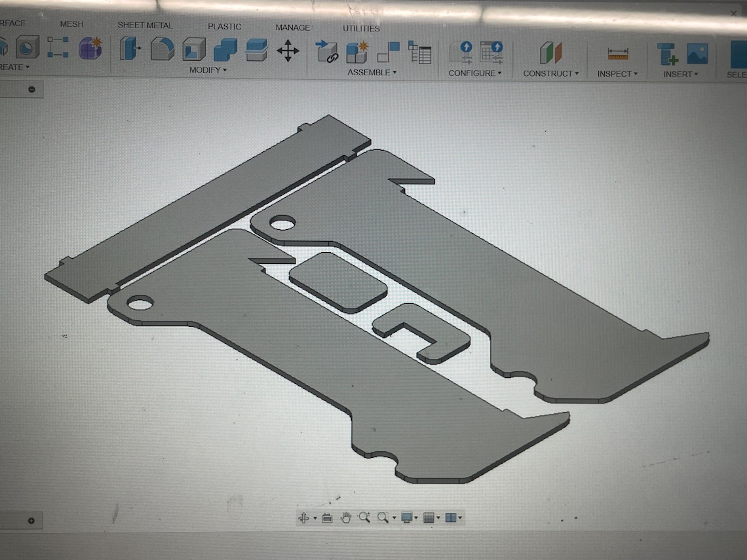
Task: Expand the CONFIGURE dropdown
Action: pos(474,73)
